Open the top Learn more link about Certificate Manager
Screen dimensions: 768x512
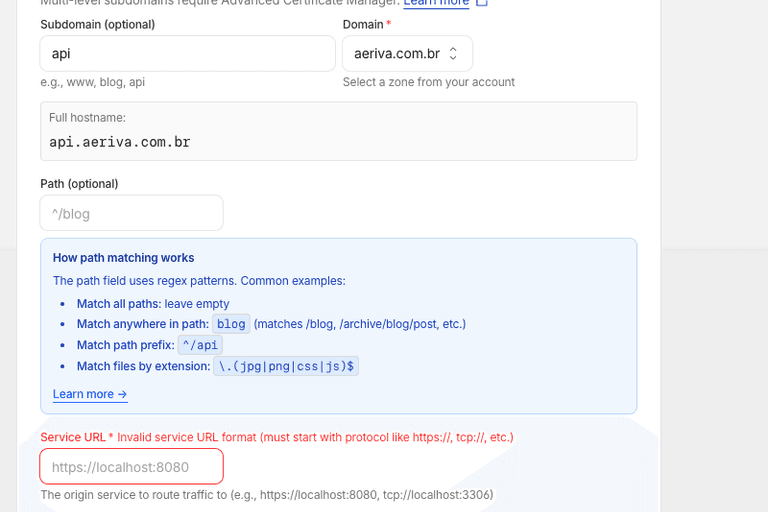(436, 3)
